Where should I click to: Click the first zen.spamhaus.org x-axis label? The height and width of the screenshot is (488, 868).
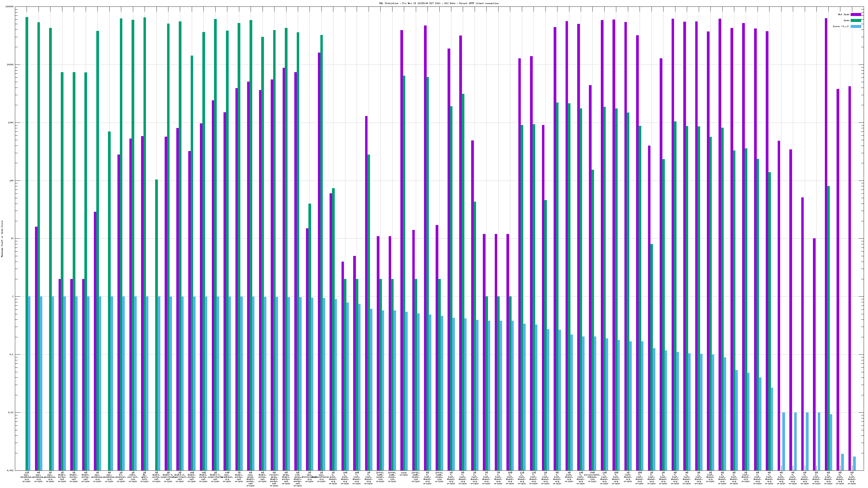click(x=27, y=477)
